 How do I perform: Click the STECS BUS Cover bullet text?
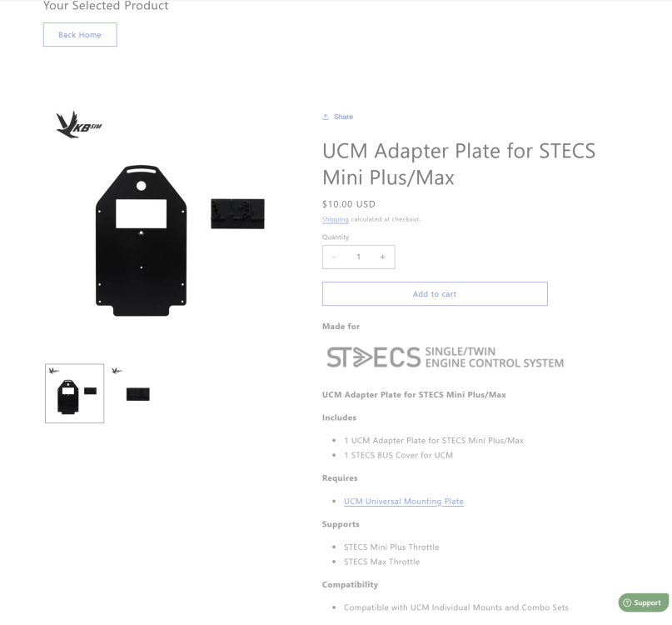398,455
